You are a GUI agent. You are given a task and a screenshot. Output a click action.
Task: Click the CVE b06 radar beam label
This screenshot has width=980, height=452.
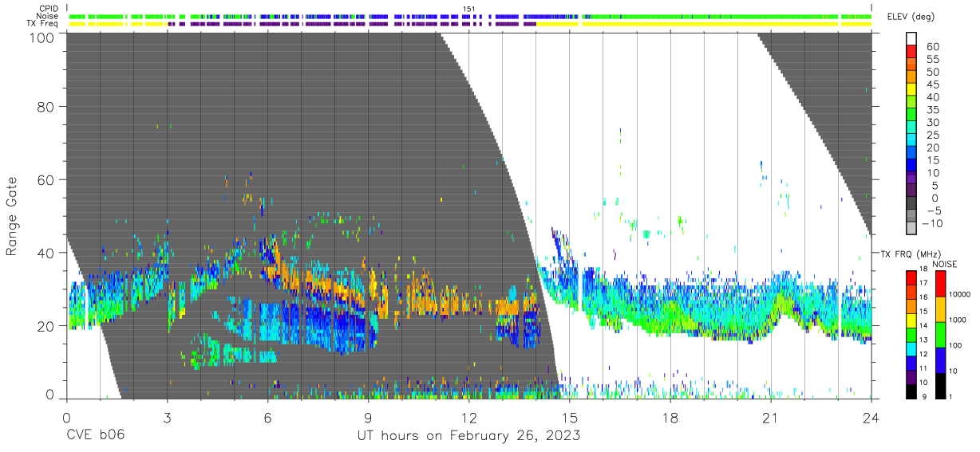pyautogui.click(x=95, y=436)
